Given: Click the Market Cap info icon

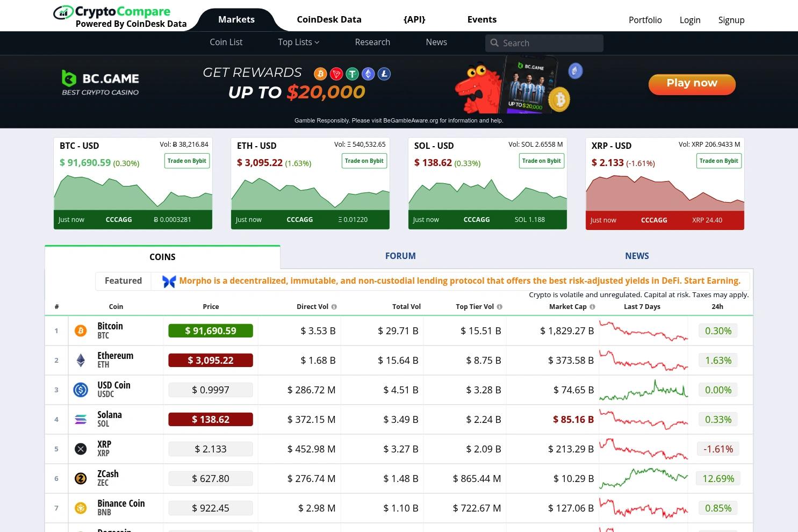Looking at the screenshot, I should click(x=593, y=307).
